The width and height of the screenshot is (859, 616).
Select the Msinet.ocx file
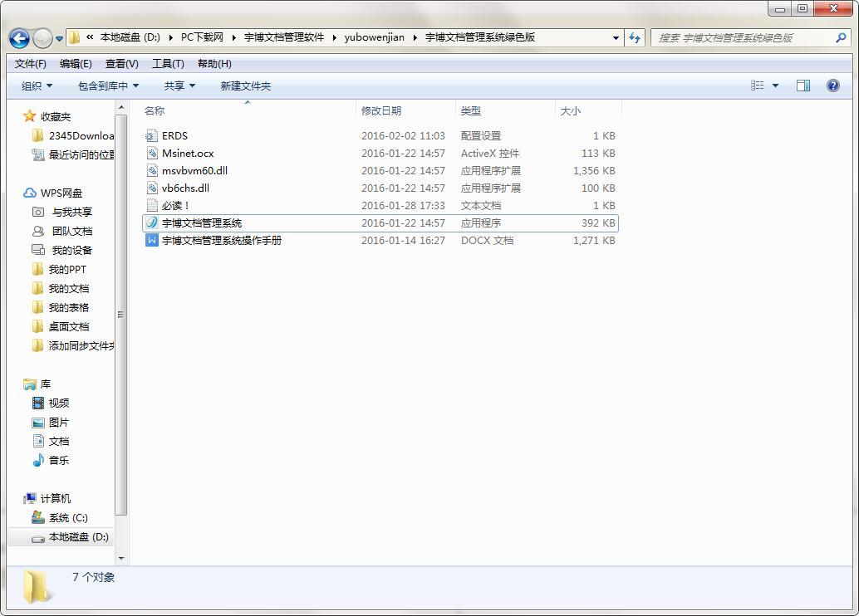[187, 153]
